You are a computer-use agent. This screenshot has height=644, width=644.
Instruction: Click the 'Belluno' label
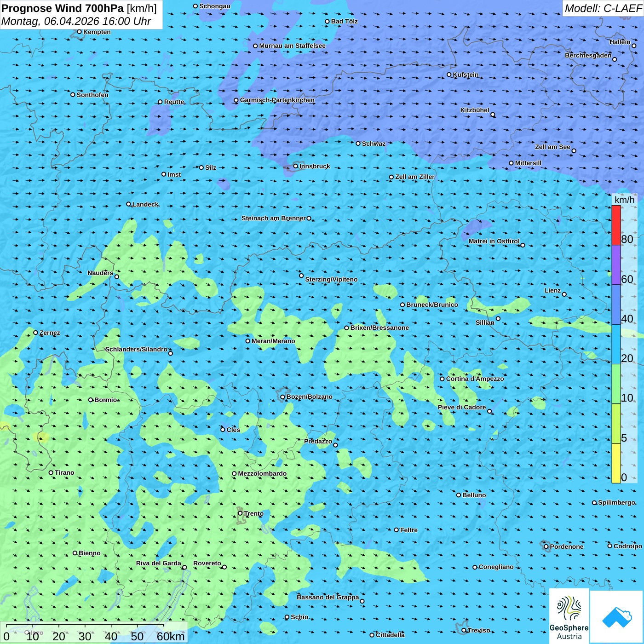pos(474,495)
